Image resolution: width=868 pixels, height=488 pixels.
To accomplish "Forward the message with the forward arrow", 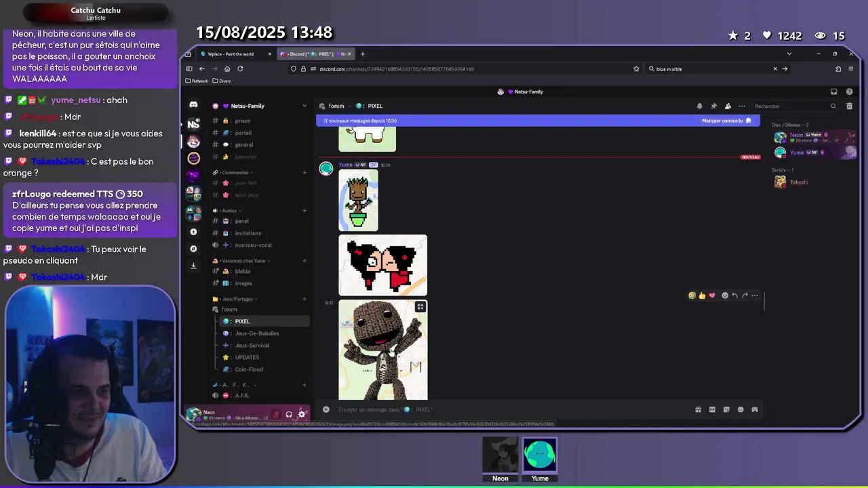I will (745, 296).
